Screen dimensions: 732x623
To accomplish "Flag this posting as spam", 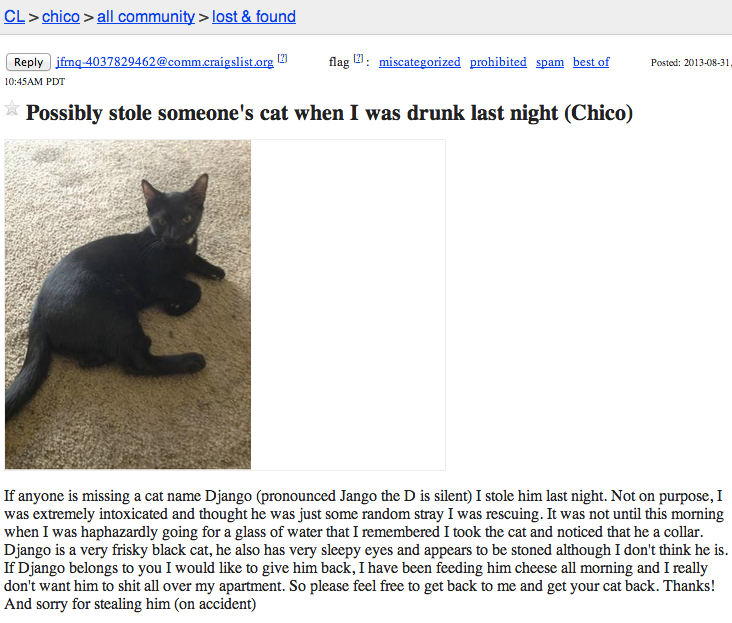I will pos(550,62).
